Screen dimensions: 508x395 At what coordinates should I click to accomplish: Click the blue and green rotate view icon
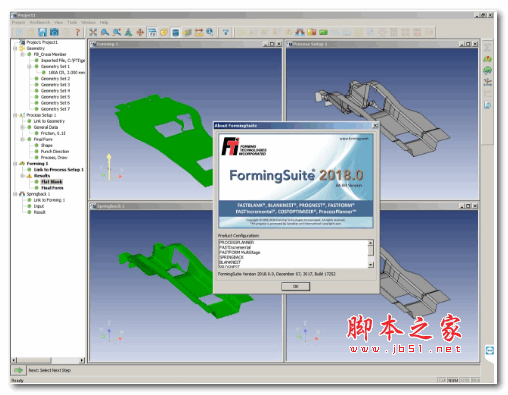coord(128,32)
